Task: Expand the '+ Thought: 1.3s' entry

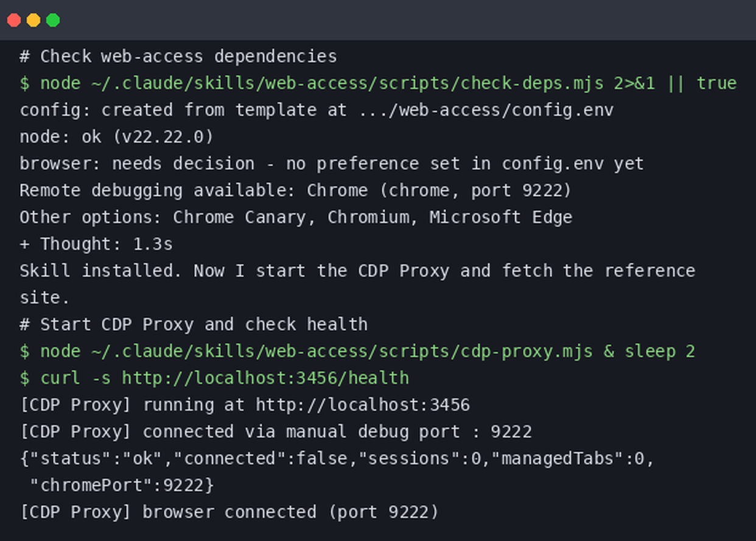Action: click(x=96, y=244)
